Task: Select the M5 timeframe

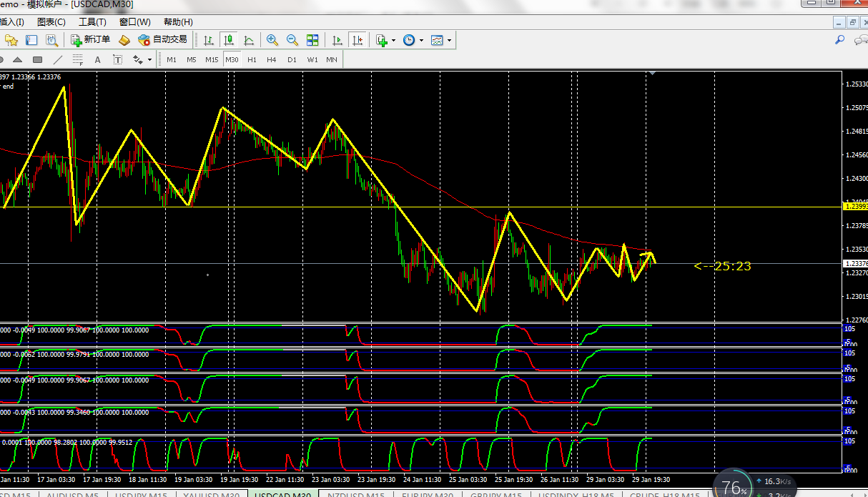Action: (192, 59)
